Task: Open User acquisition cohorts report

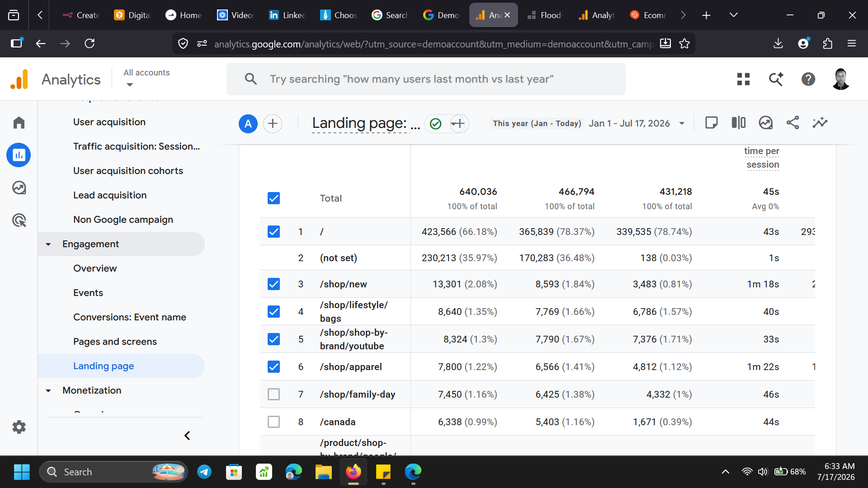Action: point(128,171)
